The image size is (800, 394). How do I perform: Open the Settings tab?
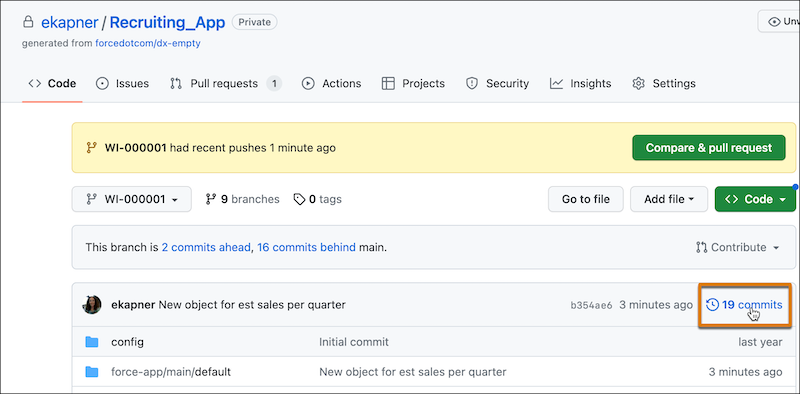664,84
